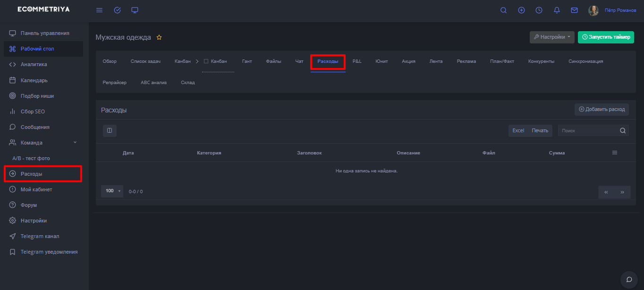Click the hamburger menu icon in top bar
This screenshot has height=290, width=644.
pyautogui.click(x=99, y=10)
